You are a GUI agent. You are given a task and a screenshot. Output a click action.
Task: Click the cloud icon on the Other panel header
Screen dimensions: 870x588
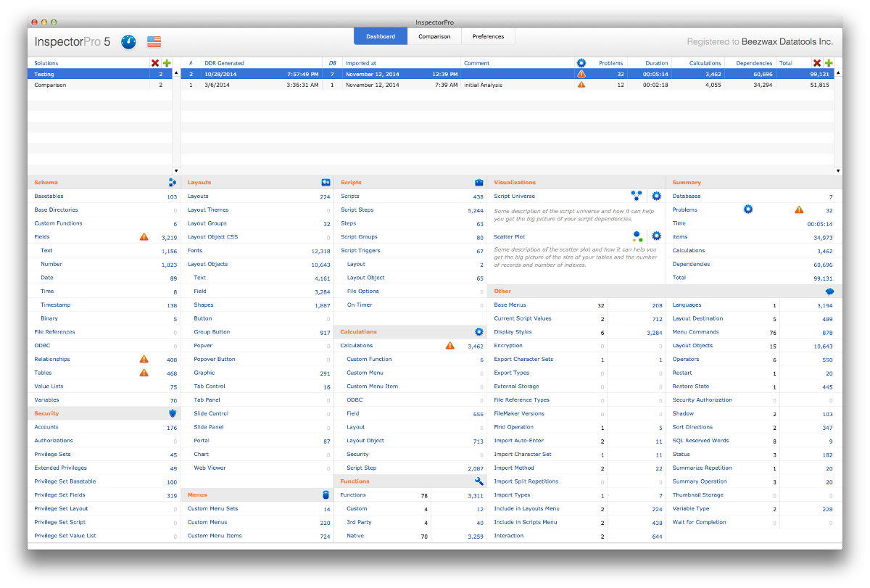[830, 291]
